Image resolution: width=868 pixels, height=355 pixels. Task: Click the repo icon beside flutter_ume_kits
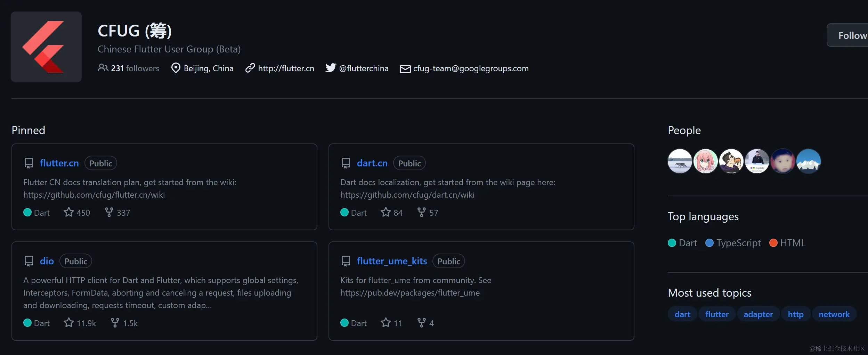346,261
